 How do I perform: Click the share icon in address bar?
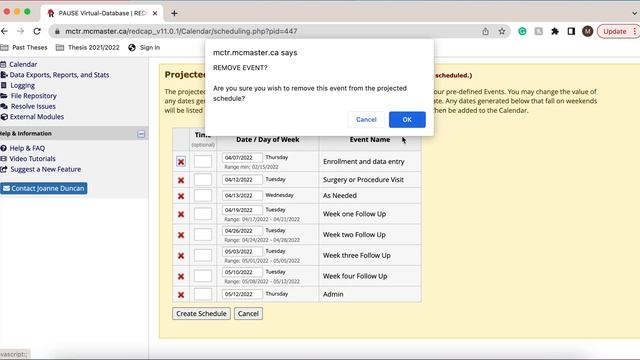click(485, 31)
